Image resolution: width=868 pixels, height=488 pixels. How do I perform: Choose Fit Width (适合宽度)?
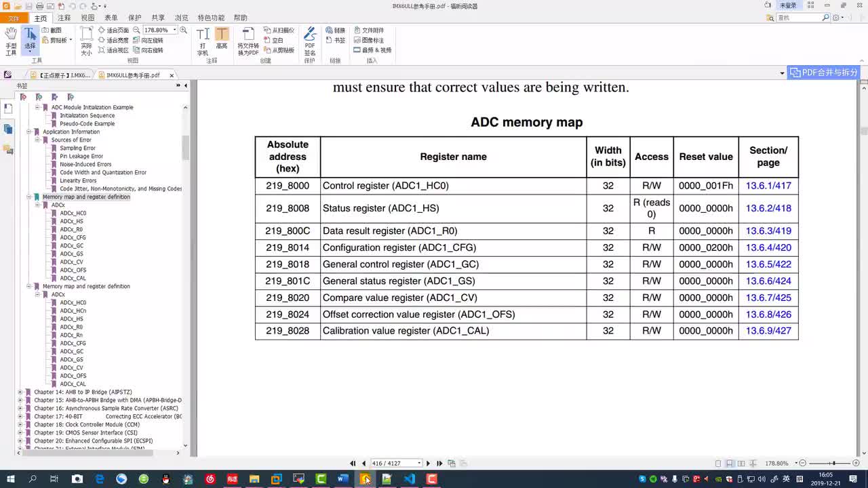[x=113, y=40]
